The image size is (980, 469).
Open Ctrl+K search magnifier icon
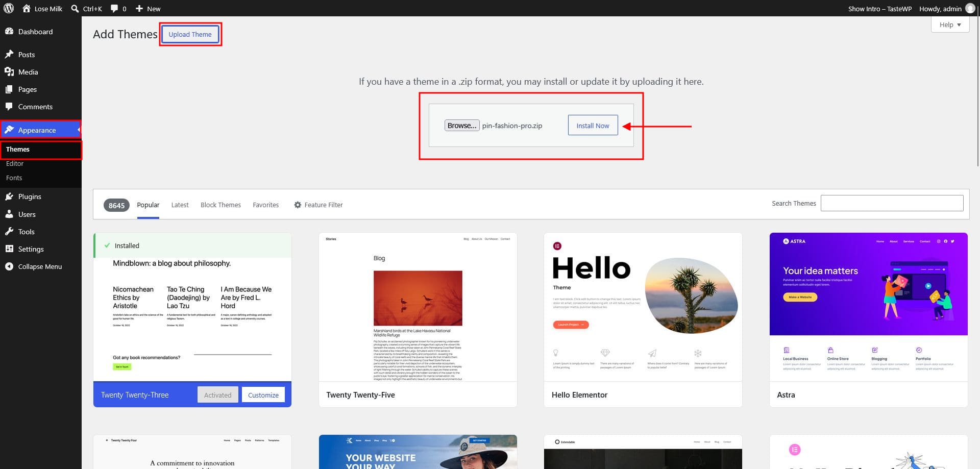75,8
